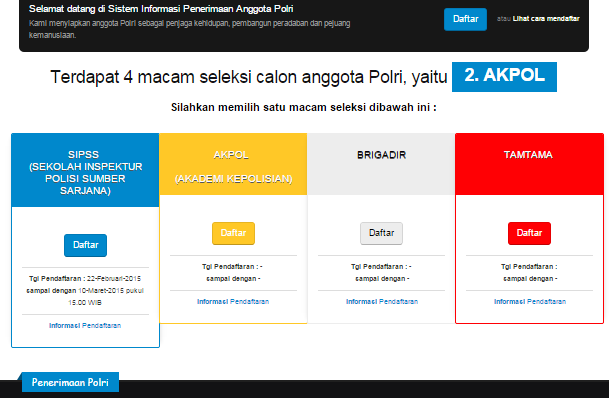Click the SIPSS 'Tgl Pendaftaran : 22-Februari-2015' text

[x=85, y=278]
